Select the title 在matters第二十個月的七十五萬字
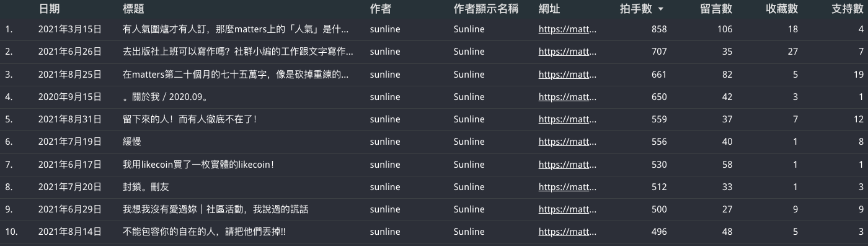Image resolution: width=868 pixels, height=246 pixels. tap(236, 75)
